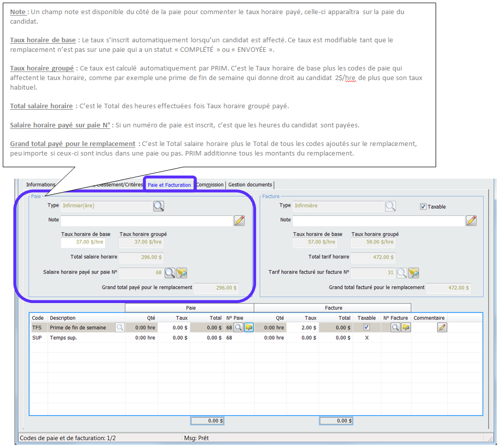
Task: Click the Taux horaire de base pay field
Action: [82, 242]
